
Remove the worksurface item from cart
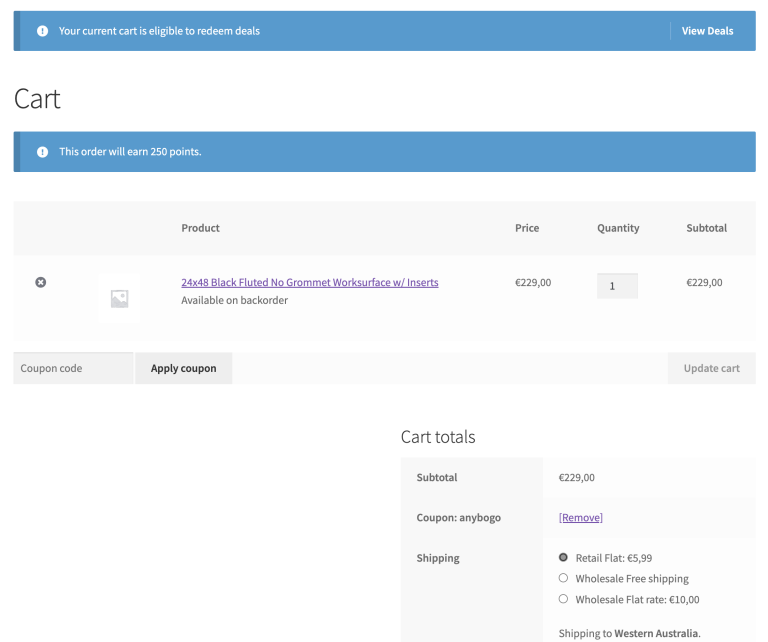coord(41,282)
